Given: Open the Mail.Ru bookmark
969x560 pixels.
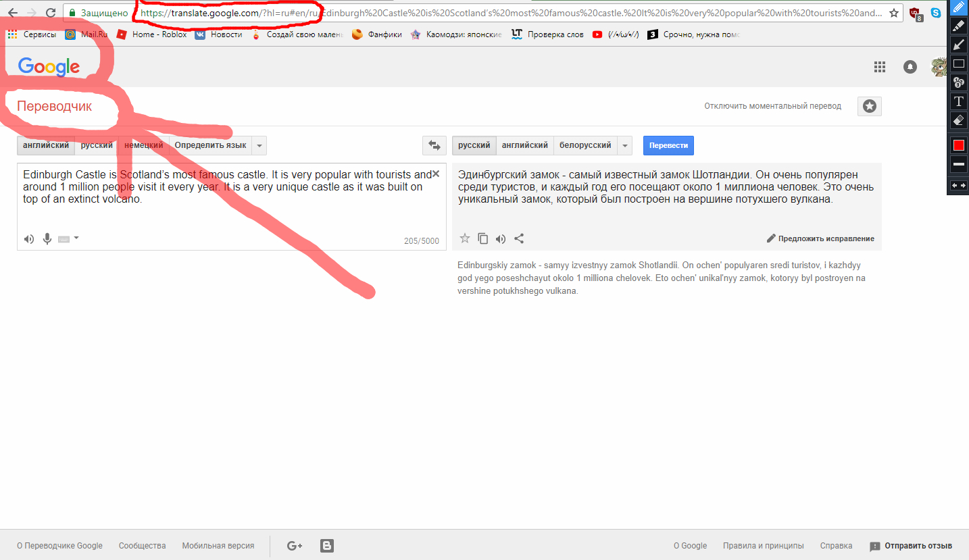Looking at the screenshot, I should coord(86,34).
